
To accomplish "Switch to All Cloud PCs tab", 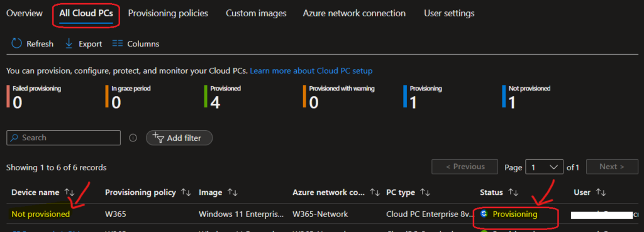I will pos(86,13).
